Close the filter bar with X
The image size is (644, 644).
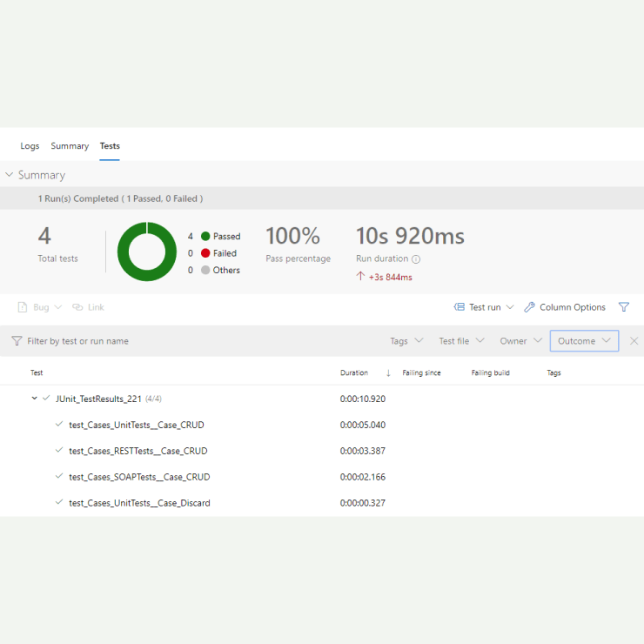pyautogui.click(x=634, y=341)
